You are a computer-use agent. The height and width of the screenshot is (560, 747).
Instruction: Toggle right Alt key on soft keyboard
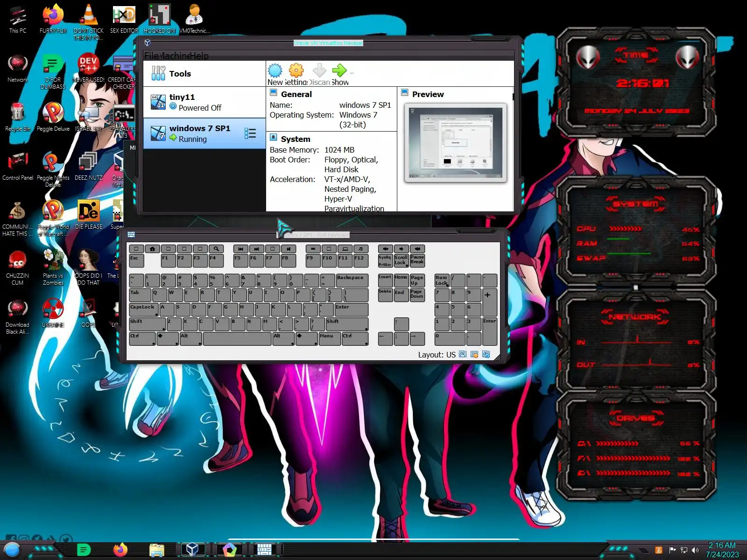click(x=283, y=338)
